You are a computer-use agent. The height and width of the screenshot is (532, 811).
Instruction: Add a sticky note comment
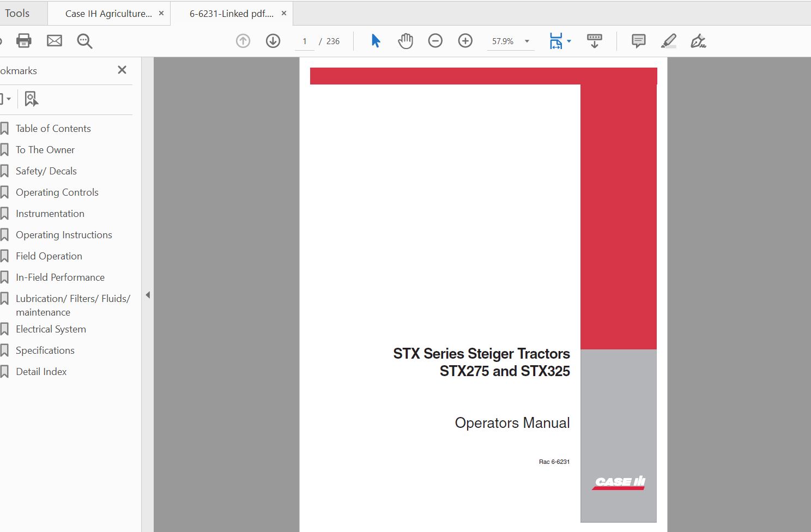pyautogui.click(x=639, y=41)
